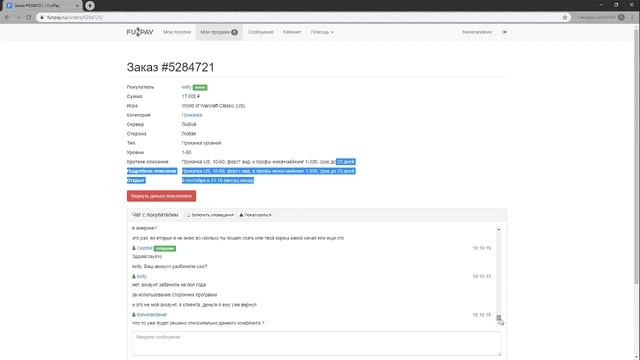
Task: Click the browser address bar
Action: [x=302, y=18]
